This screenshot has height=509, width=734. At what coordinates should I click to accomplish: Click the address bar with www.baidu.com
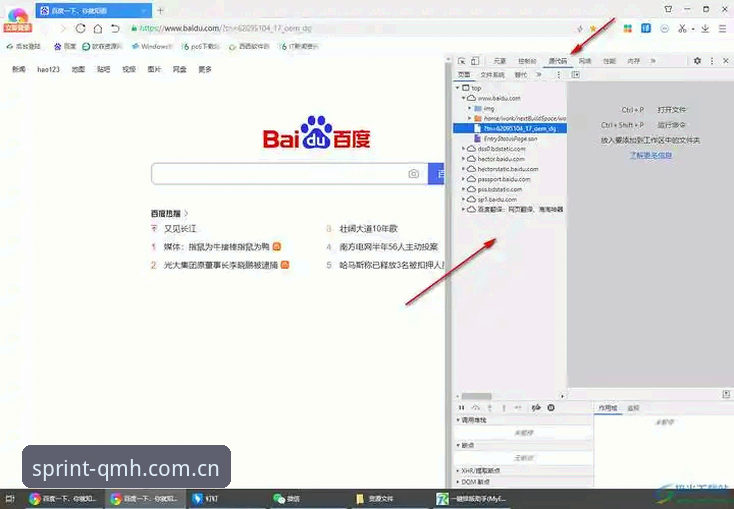click(x=351, y=29)
